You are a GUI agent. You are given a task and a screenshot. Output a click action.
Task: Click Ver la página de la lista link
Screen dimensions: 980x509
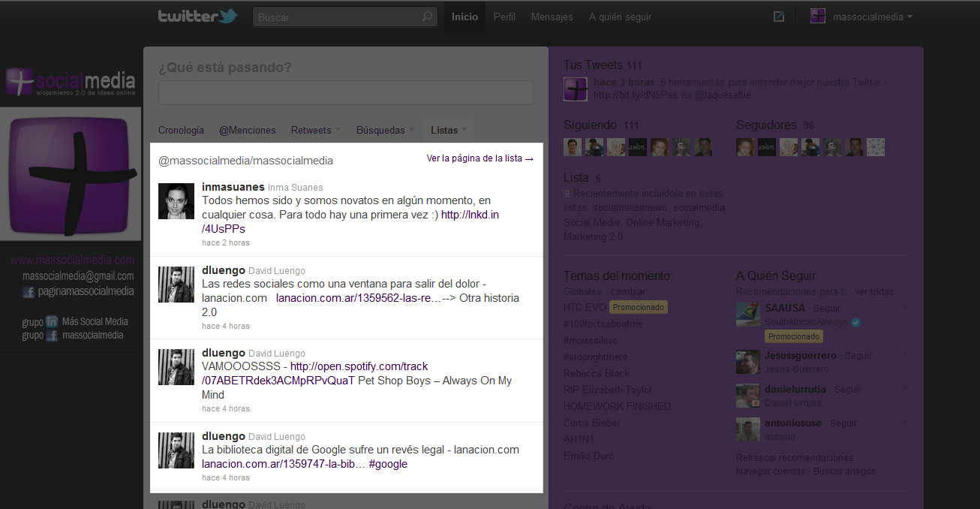480,158
